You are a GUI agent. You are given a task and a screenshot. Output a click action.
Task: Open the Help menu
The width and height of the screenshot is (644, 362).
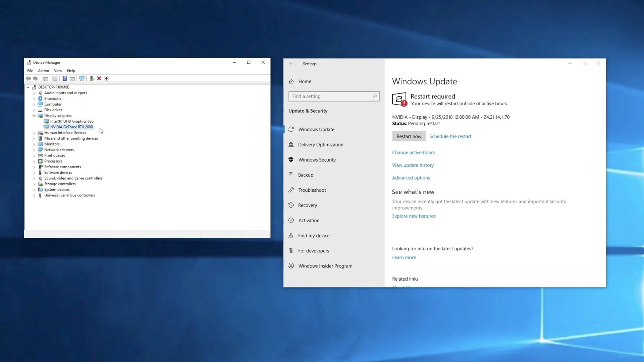(71, 71)
